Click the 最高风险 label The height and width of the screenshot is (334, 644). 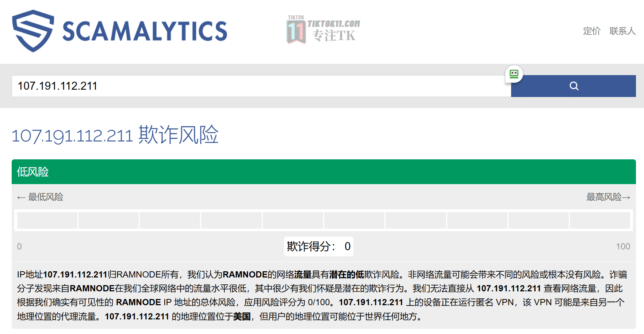tap(608, 197)
